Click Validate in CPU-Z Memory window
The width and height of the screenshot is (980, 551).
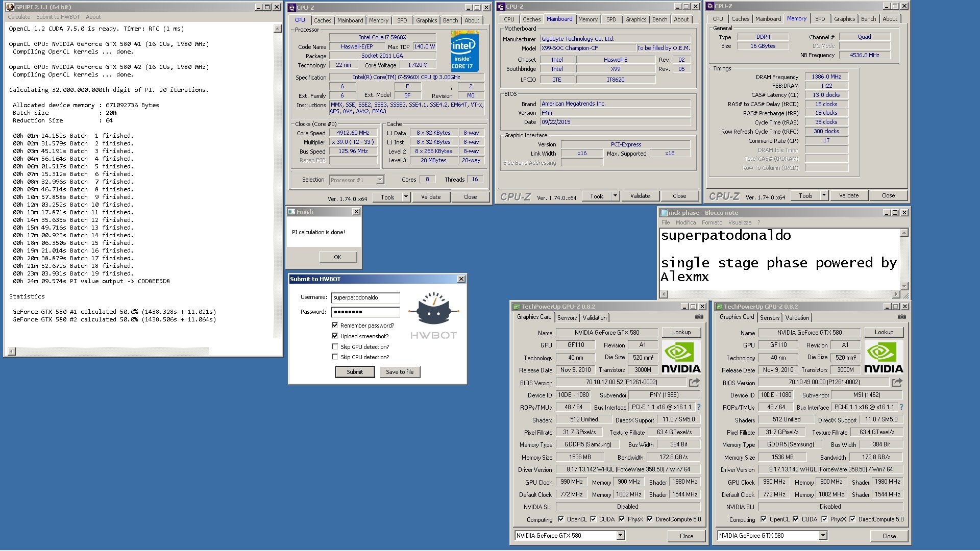849,195
